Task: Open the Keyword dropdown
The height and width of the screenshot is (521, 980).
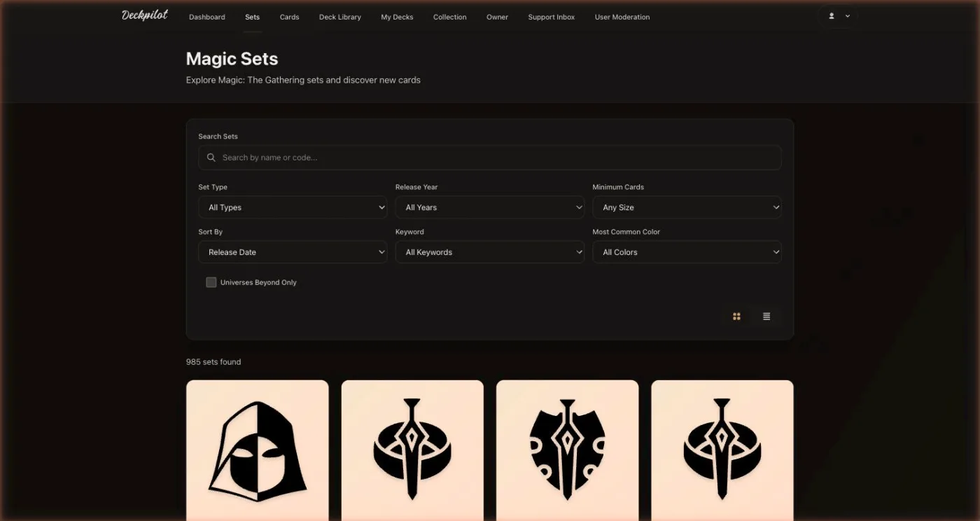Action: pos(490,252)
